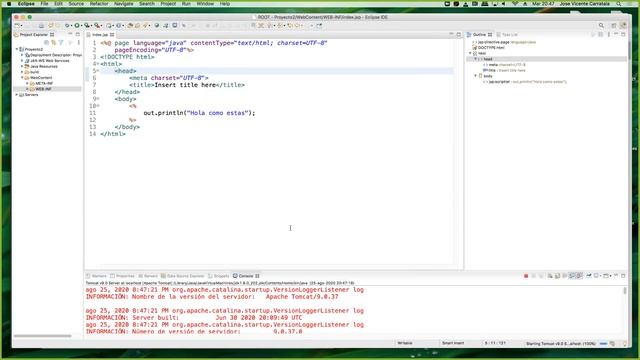Click the Smart Insert status field
The image size is (640, 360).
tap(453, 343)
